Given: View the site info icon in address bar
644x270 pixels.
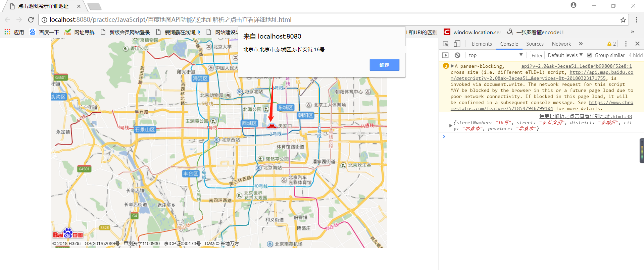Looking at the screenshot, I should (44, 20).
